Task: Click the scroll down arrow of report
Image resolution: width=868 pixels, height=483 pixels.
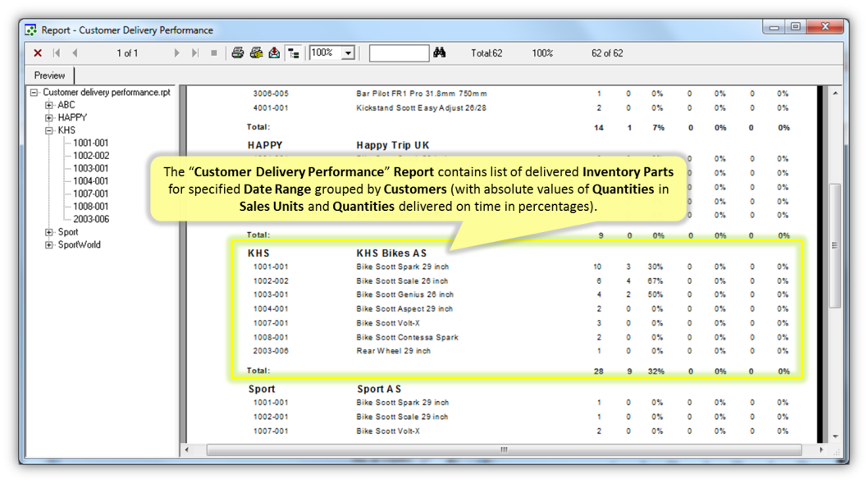Action: coord(835,437)
